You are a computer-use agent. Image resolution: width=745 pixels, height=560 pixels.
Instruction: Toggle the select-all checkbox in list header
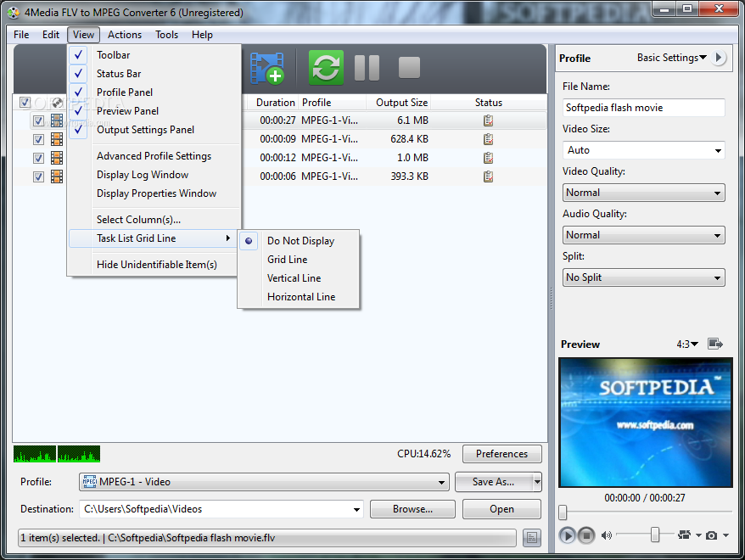(25, 102)
